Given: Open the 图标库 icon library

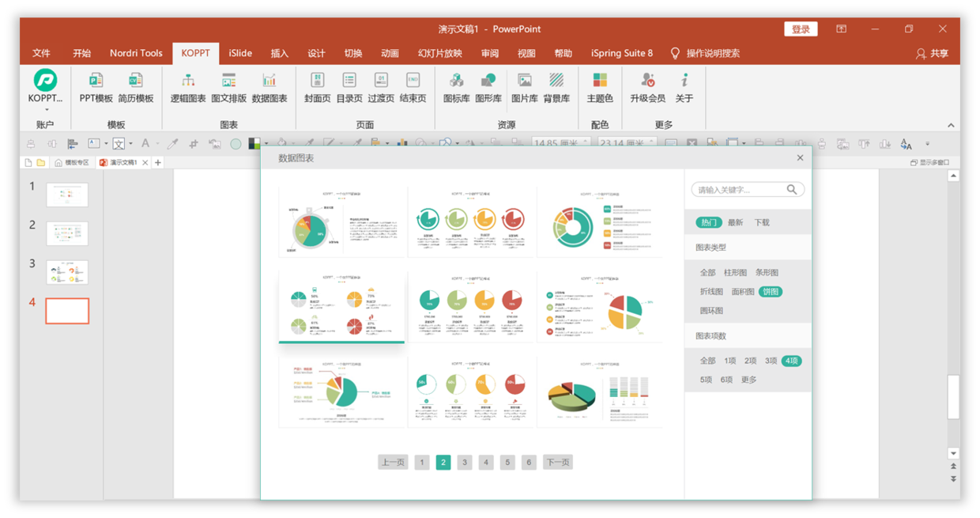Looking at the screenshot, I should (x=456, y=87).
